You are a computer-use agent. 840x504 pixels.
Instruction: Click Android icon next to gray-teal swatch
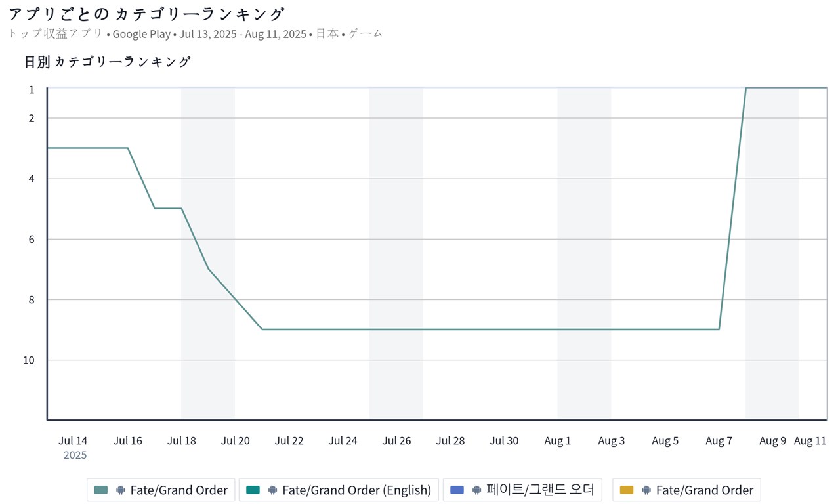(121, 490)
